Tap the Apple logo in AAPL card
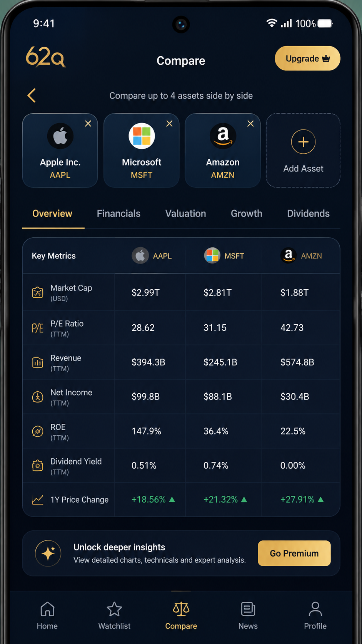The width and height of the screenshot is (362, 644). tap(60, 136)
